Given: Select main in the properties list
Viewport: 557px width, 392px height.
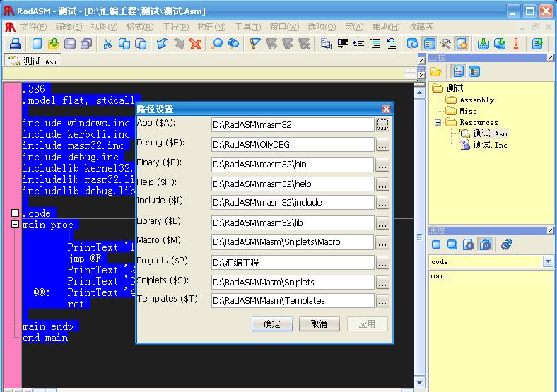Looking at the screenshot, I should [440, 276].
